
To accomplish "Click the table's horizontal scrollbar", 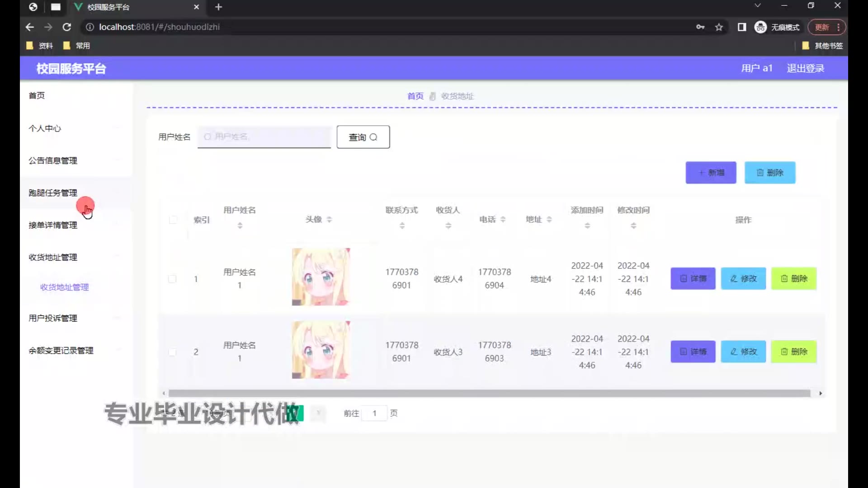I will click(x=488, y=394).
